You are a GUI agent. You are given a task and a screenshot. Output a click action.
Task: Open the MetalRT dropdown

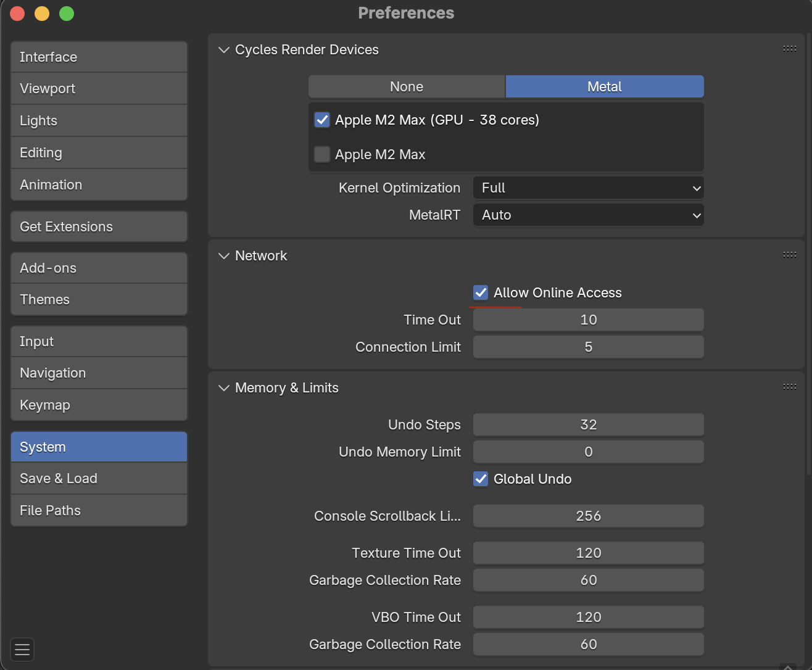(x=588, y=215)
